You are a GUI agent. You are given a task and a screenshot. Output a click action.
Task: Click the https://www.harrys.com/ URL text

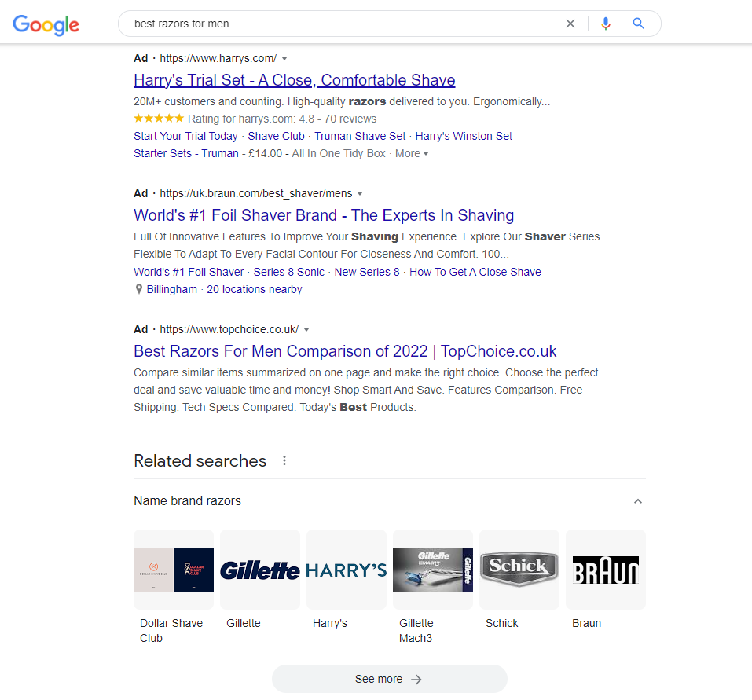coord(218,58)
